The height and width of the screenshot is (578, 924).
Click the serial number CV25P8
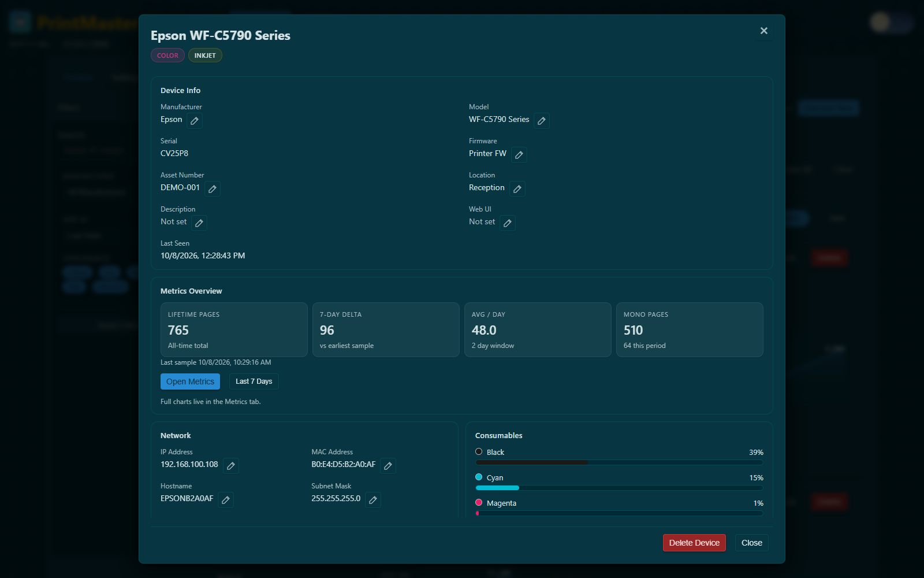click(x=174, y=154)
